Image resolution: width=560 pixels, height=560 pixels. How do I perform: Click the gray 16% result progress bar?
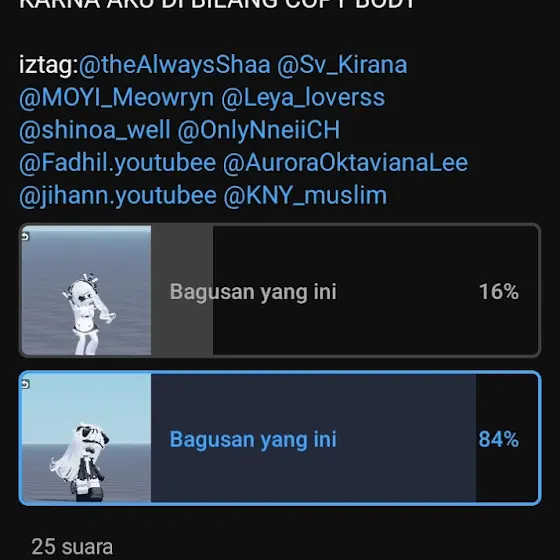click(182, 290)
